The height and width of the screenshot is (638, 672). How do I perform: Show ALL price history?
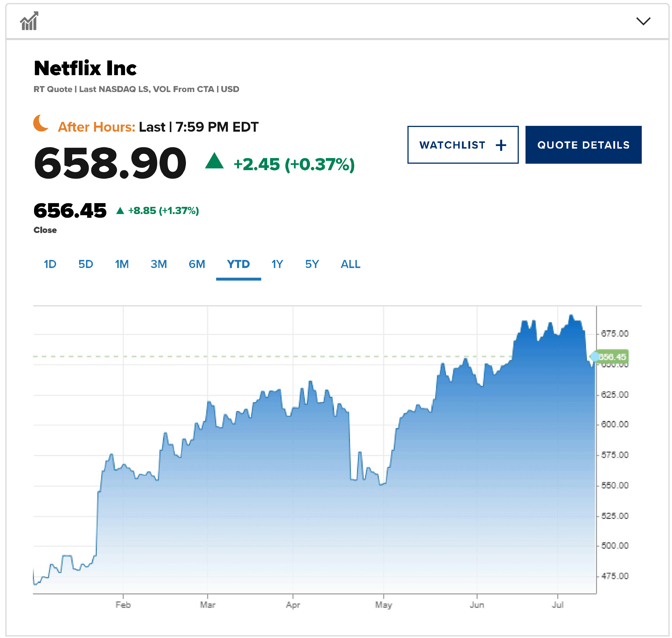coord(350,264)
